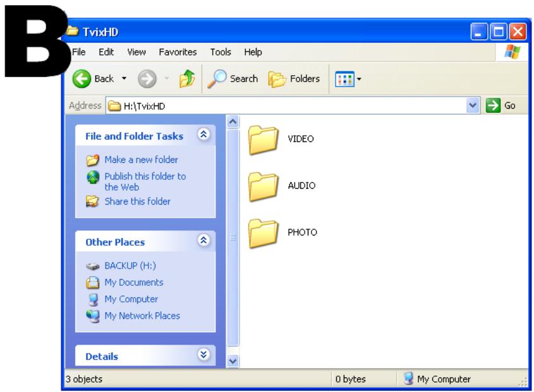Open My Documents link
534x392 pixels.
coord(134,282)
